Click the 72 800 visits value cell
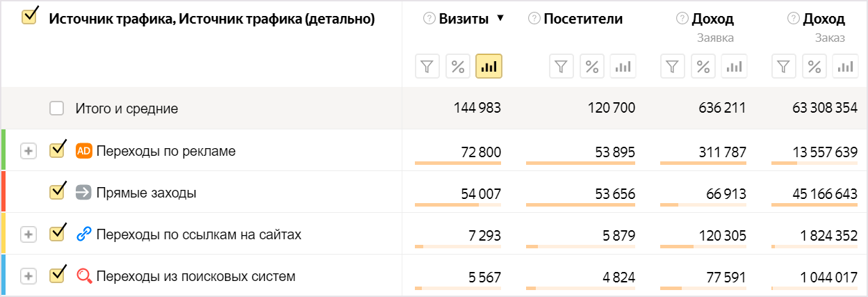This screenshot has width=868, height=297. (481, 152)
